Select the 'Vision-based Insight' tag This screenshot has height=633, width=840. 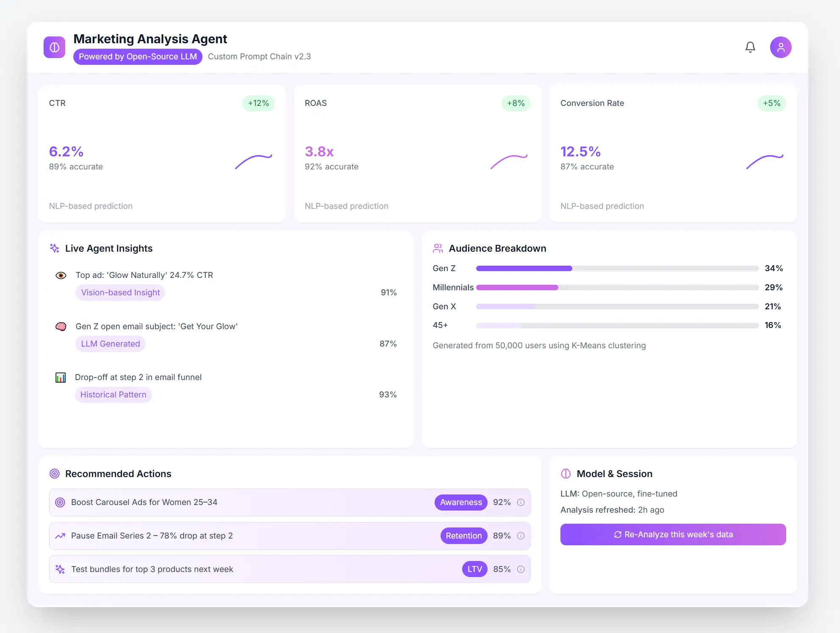[x=120, y=292]
